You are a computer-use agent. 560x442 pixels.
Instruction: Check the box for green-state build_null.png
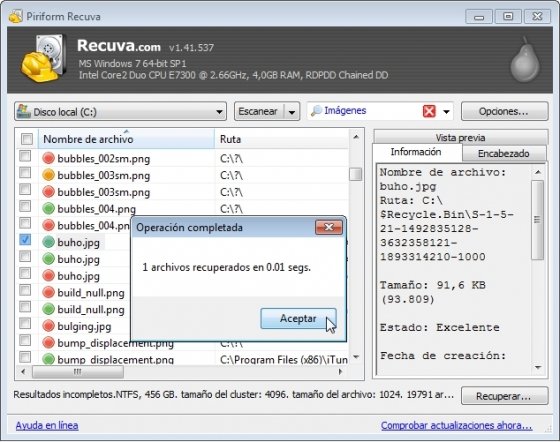pyautogui.click(x=25, y=307)
